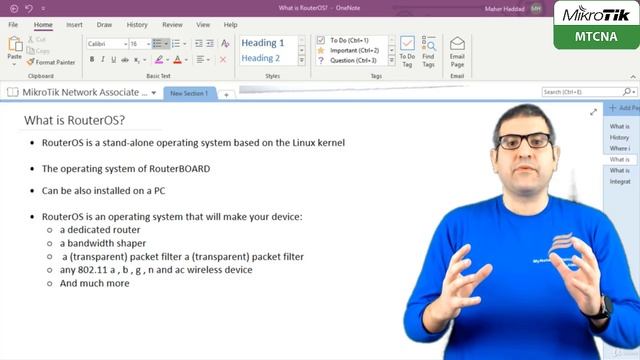This screenshot has width=640, height=360.
Task: Open the subscript/superscript dropdown arrow
Action: [x=144, y=60]
